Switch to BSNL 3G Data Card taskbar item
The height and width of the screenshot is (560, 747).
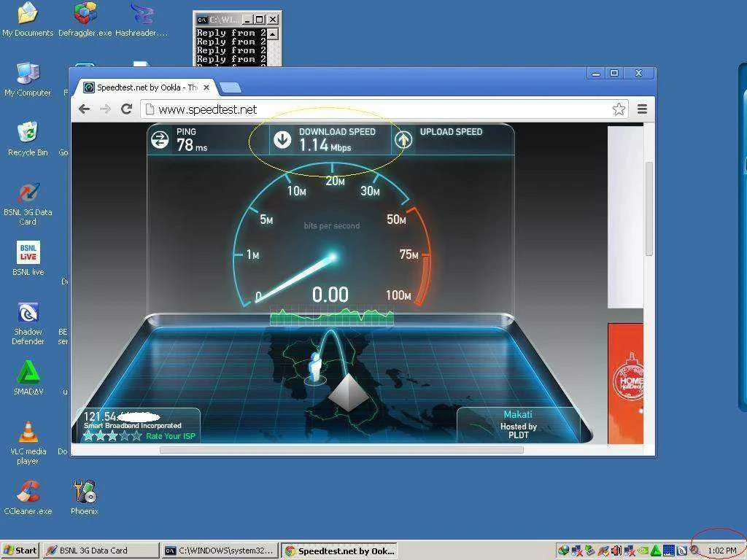[100, 551]
